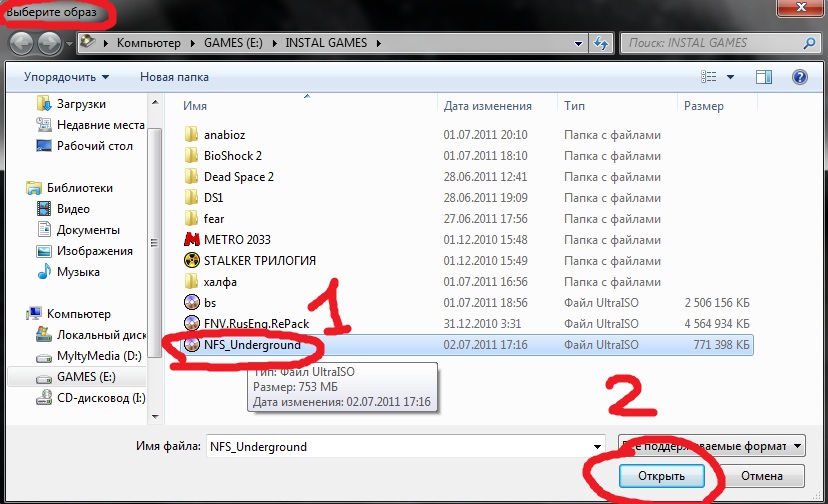Click the navigation pane scroll up arrow
The height and width of the screenshot is (504, 828).
[x=155, y=102]
